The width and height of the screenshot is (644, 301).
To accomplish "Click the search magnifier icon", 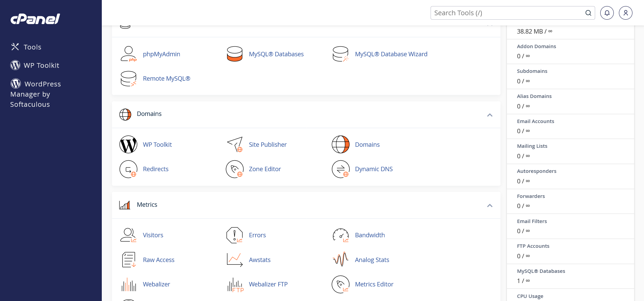I will point(588,13).
